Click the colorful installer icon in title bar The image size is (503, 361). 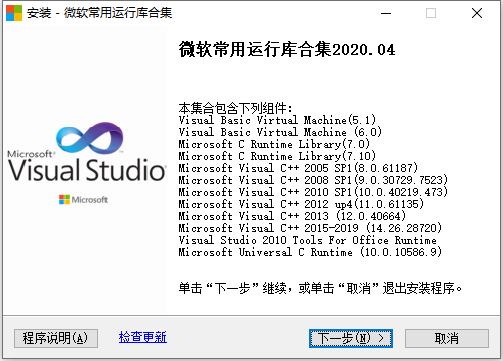tap(14, 13)
